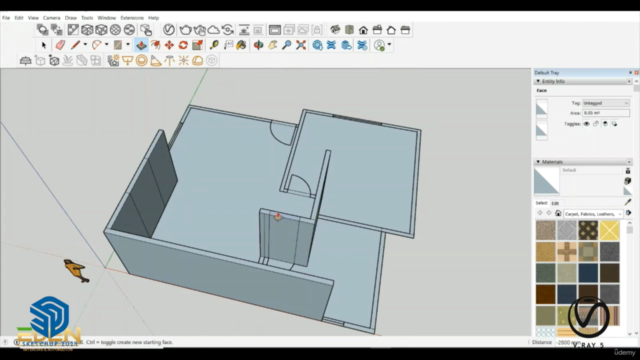640x360 pixels.
Task: Add a V-Ray sphere light
Action: (x=142, y=61)
